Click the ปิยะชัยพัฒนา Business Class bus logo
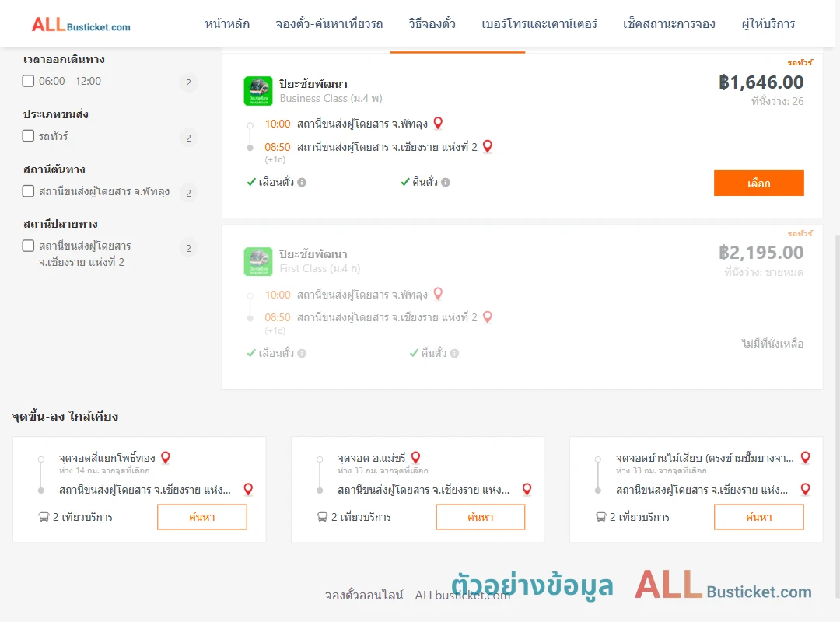The height and width of the screenshot is (622, 840). point(258,90)
